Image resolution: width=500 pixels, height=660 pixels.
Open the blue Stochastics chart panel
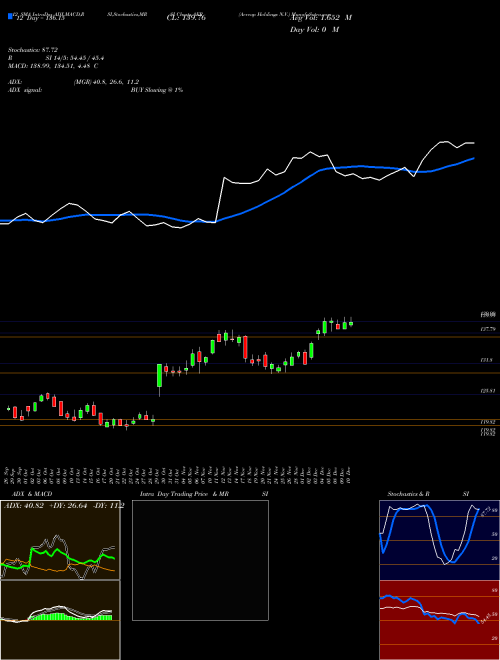pos(439,540)
